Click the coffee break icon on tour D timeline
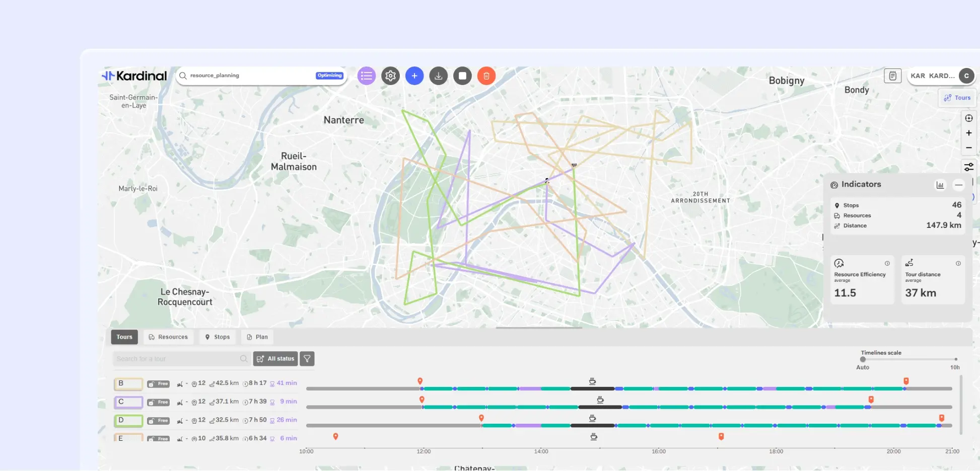Image resolution: width=980 pixels, height=471 pixels. (593, 418)
